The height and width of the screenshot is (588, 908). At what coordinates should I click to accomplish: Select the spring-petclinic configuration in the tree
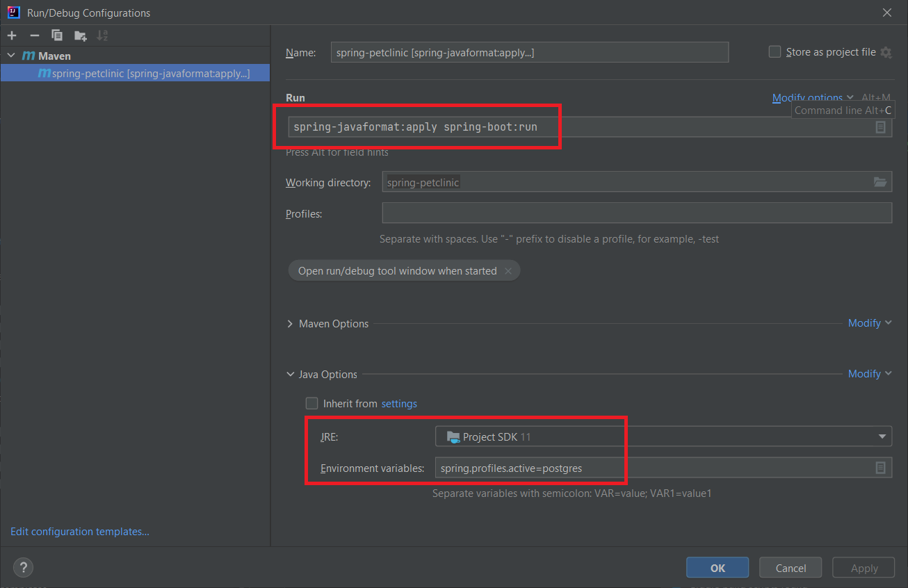135,73
